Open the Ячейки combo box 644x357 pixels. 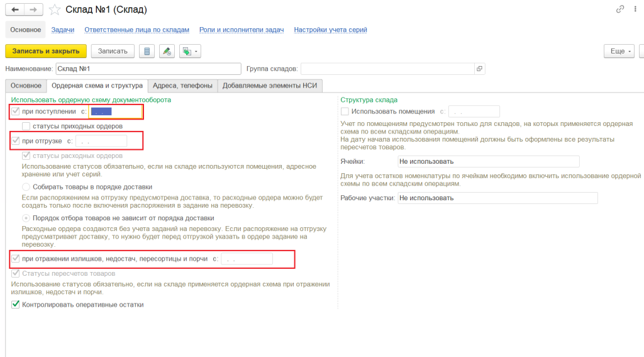489,162
